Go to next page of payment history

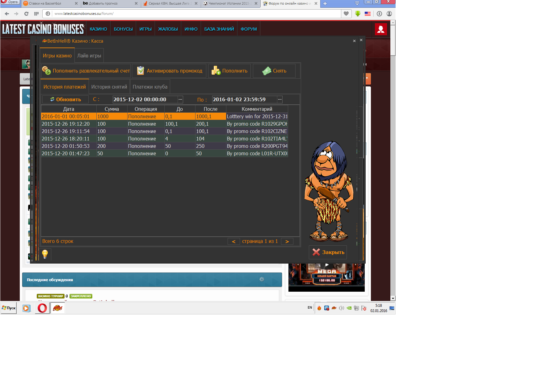287,241
